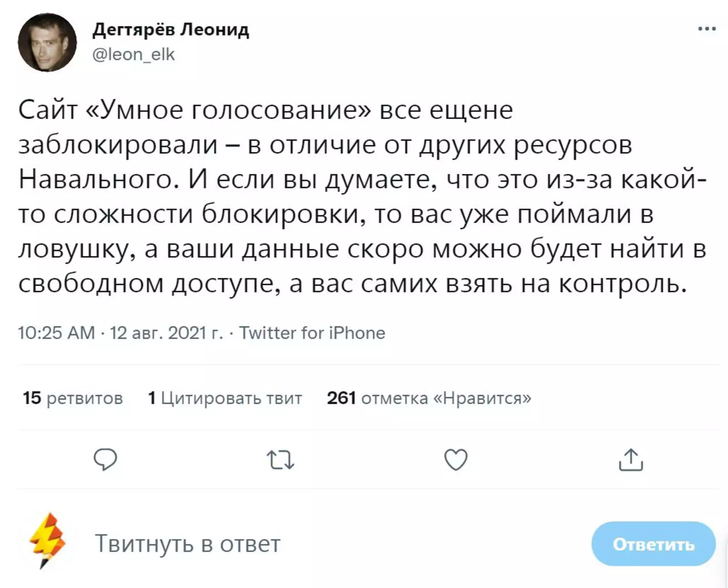Screen dimensions: 728x588
Task: Open Дегтярёв Леонид's profile avatar
Action: coord(47,42)
